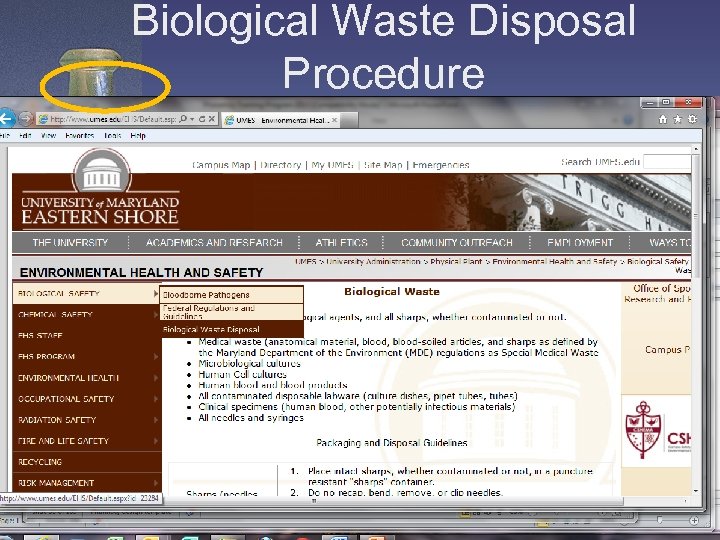Image resolution: width=720 pixels, height=540 pixels.
Task: Open a new blank tab button
Action: [349, 120]
